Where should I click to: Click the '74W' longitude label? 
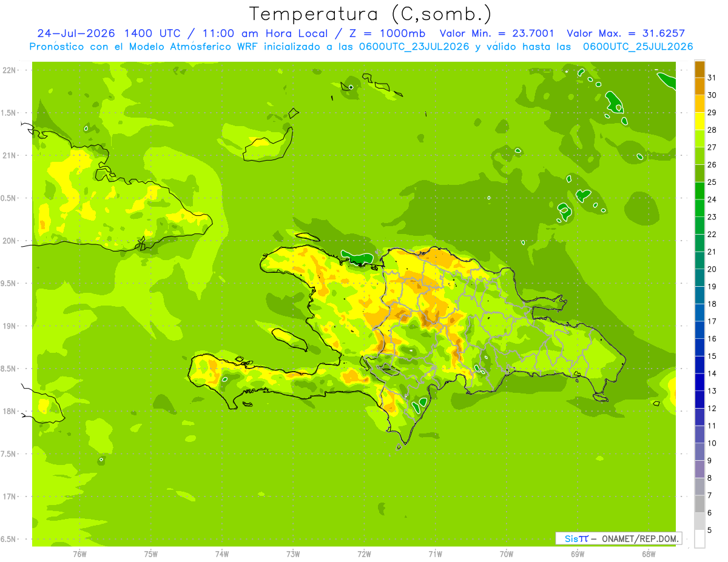(222, 554)
